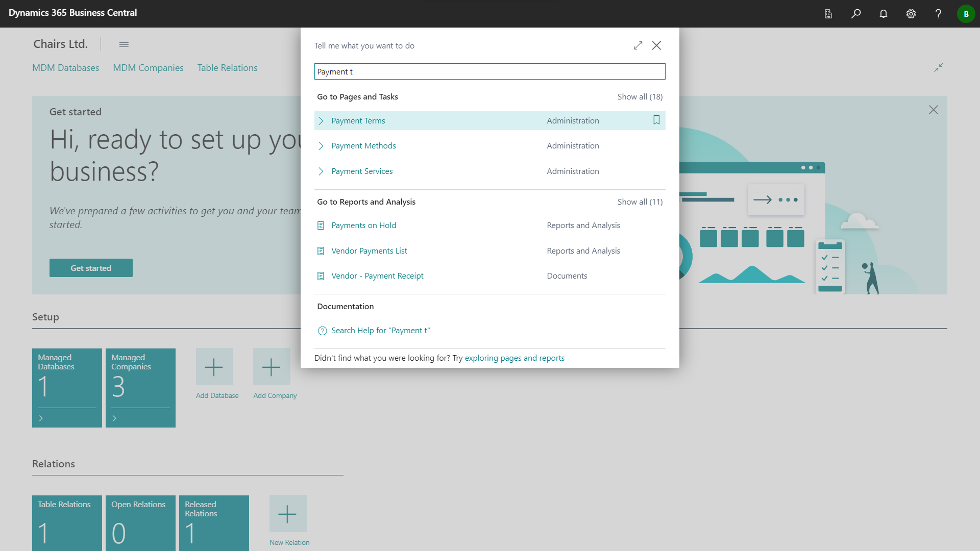Click the Add Company caption

275,396
